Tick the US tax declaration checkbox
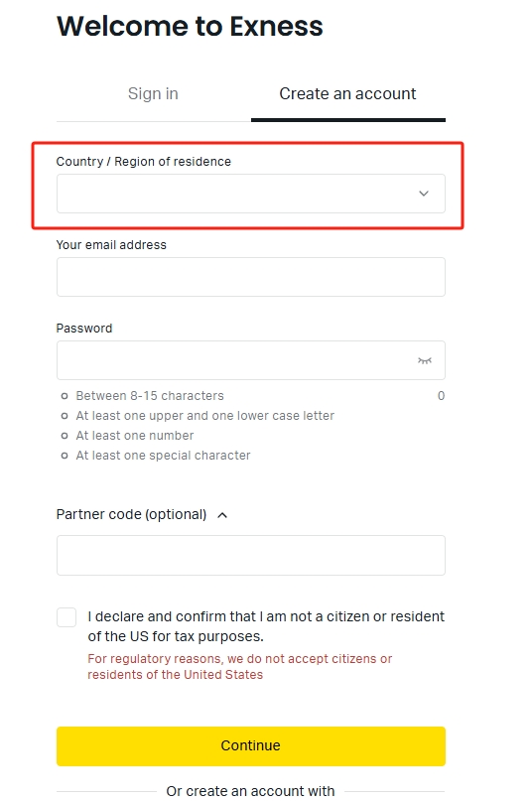The height and width of the screenshot is (801, 532). pos(66,617)
